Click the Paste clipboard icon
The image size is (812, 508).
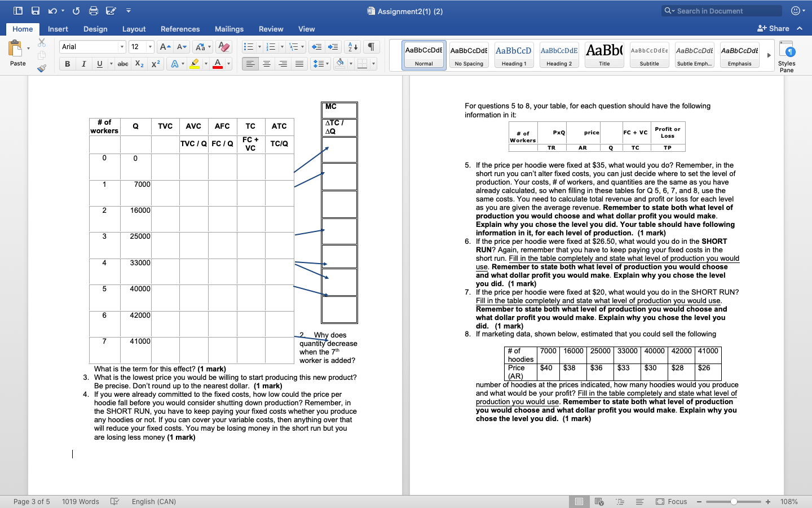15,49
